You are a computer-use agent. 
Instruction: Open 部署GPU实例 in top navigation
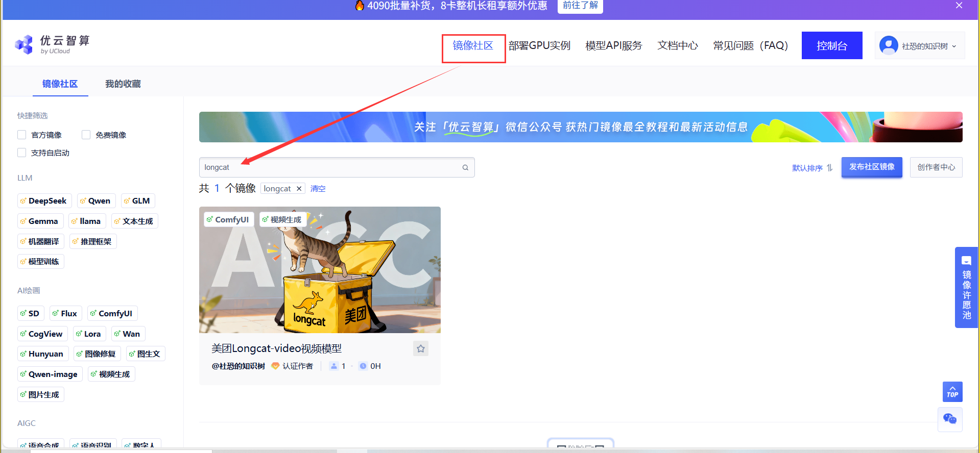[539, 45]
